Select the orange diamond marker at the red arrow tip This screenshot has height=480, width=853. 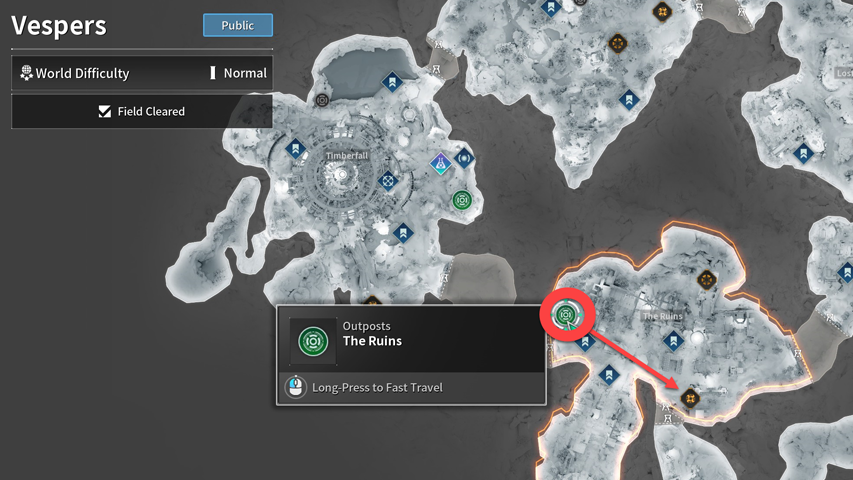(x=690, y=399)
